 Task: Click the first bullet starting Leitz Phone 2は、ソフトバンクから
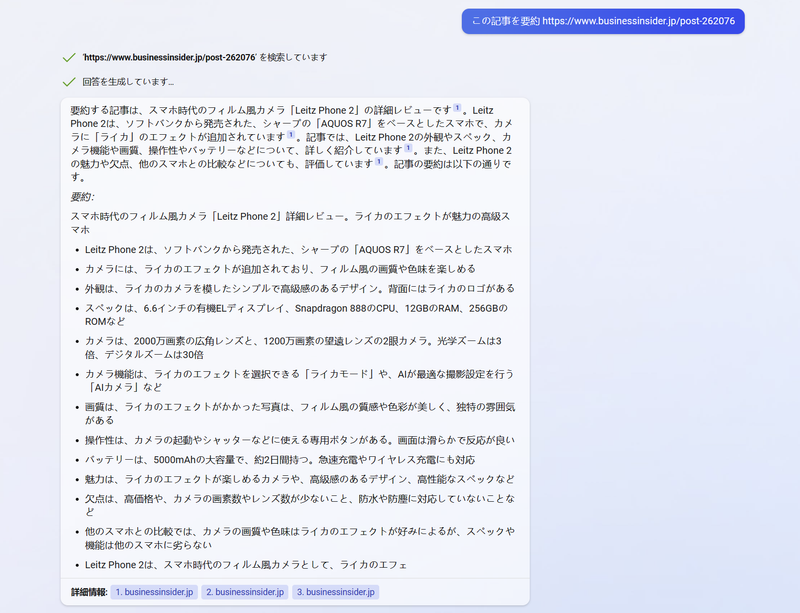298,250
